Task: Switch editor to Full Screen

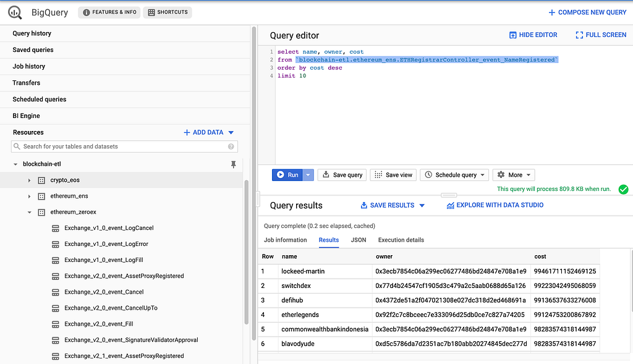Action: pos(601,35)
